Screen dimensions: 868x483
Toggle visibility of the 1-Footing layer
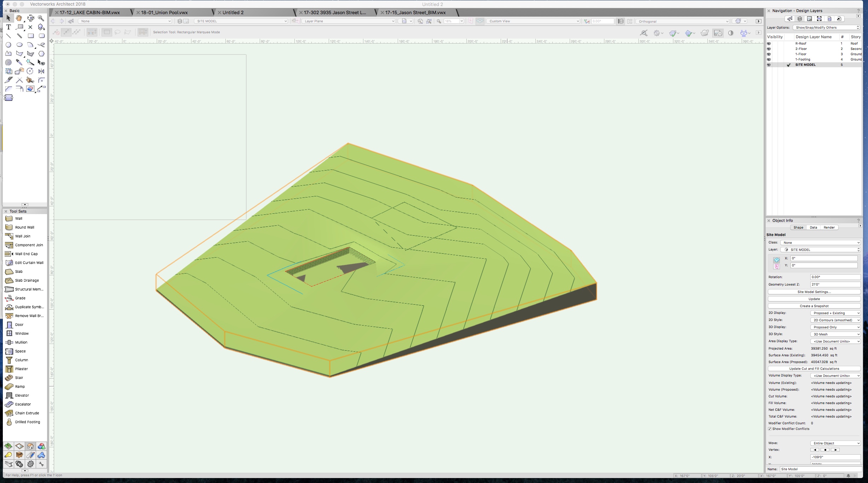tap(769, 59)
